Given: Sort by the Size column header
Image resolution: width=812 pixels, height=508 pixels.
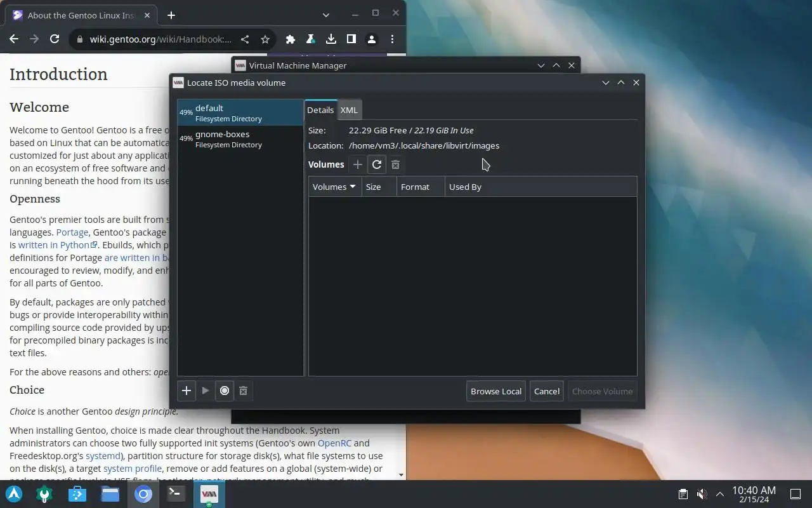Looking at the screenshot, I should 379,187.
